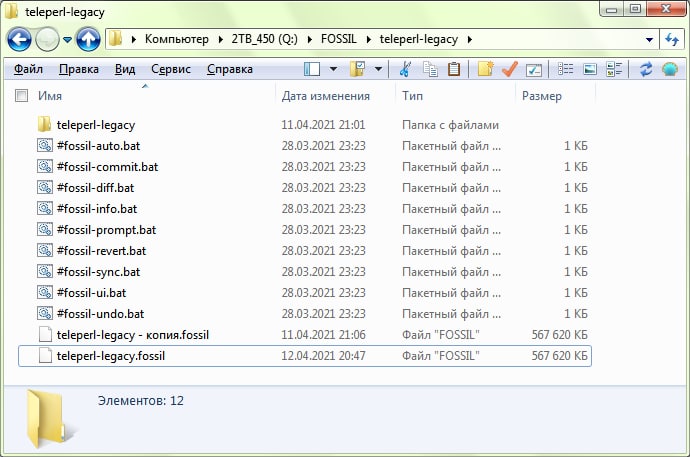The image size is (690, 457).
Task: Switch to large thumbnails view icon
Action: (590, 69)
